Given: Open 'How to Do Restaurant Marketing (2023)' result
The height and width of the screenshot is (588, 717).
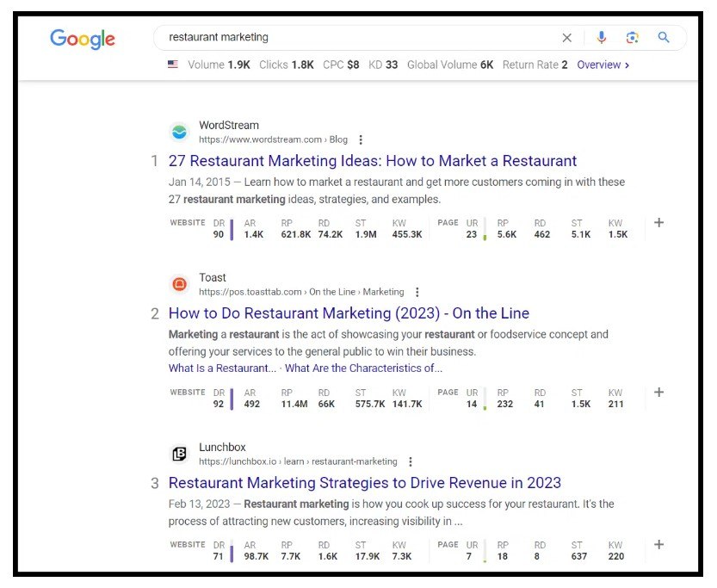Looking at the screenshot, I should pyautogui.click(x=349, y=313).
